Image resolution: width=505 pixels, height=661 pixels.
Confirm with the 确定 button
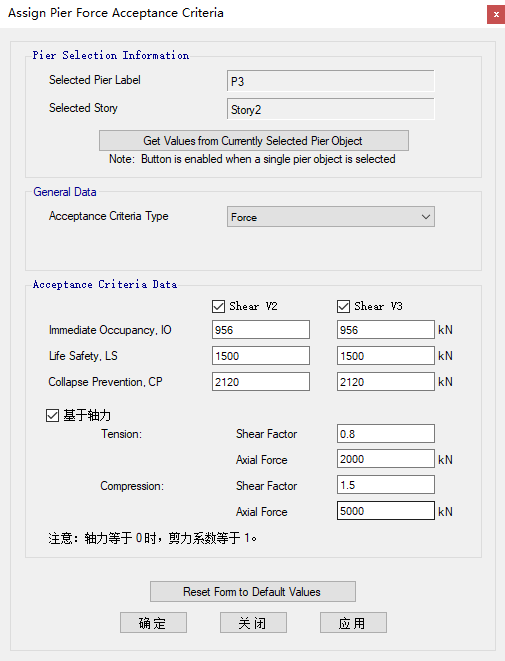153,623
